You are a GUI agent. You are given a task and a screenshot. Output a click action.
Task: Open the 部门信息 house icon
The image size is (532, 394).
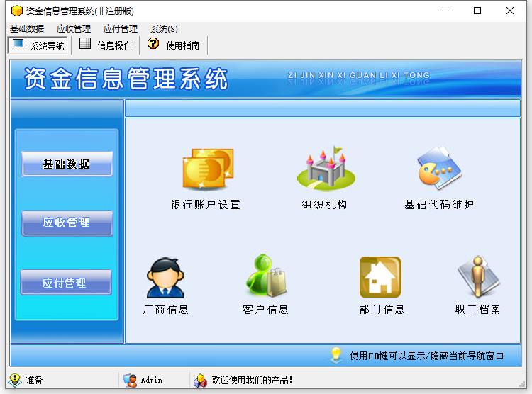click(380, 277)
